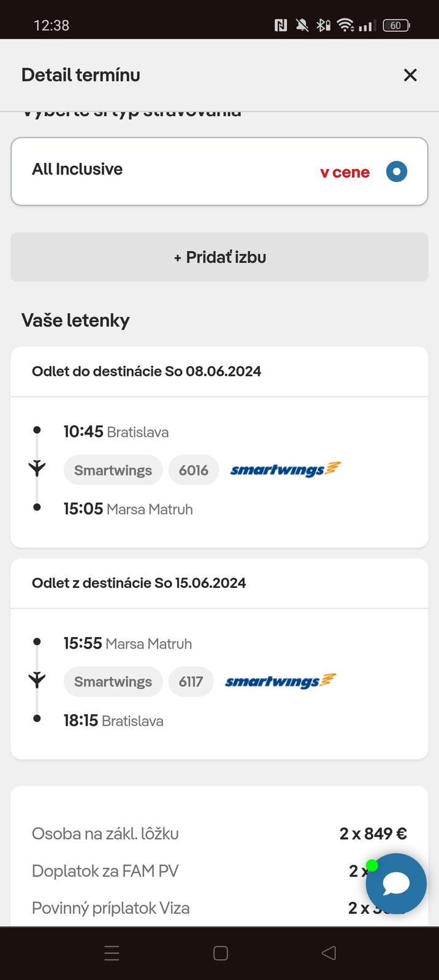Image resolution: width=439 pixels, height=980 pixels.
Task: Tap flight number 6117 chip
Action: point(191,682)
